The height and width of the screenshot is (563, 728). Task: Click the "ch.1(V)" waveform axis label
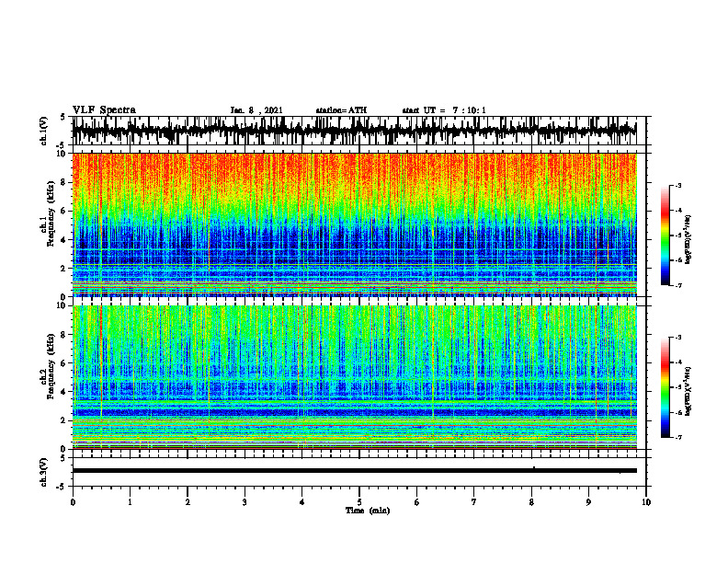coord(44,131)
